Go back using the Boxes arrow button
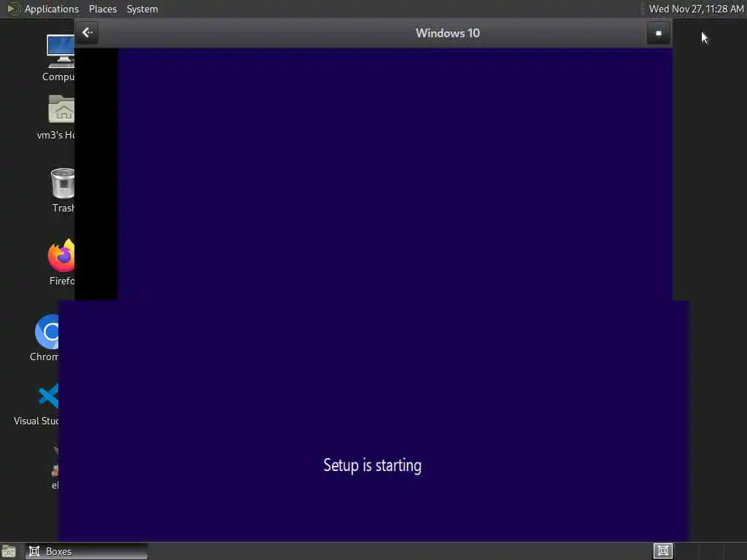The height and width of the screenshot is (560, 747). point(87,33)
